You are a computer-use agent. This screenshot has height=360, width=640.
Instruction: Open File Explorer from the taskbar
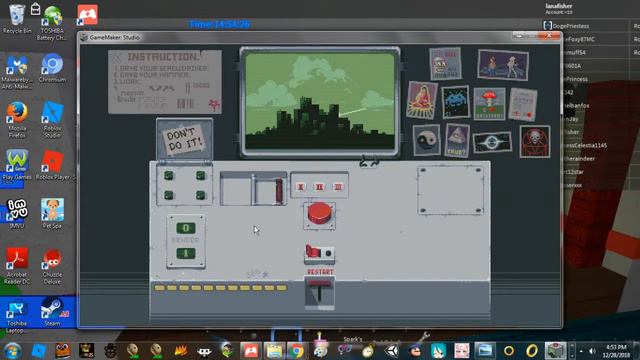point(274,351)
